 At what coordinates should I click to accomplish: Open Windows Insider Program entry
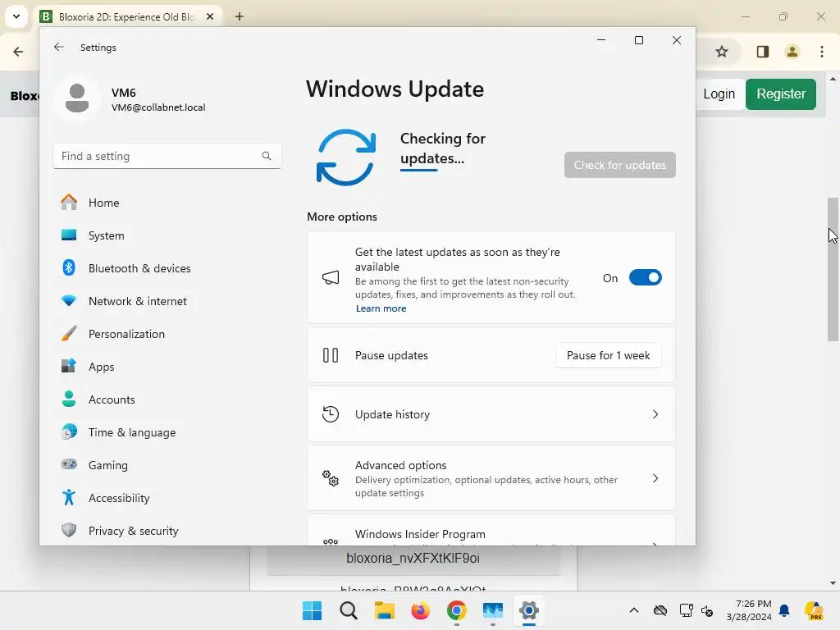pos(491,532)
